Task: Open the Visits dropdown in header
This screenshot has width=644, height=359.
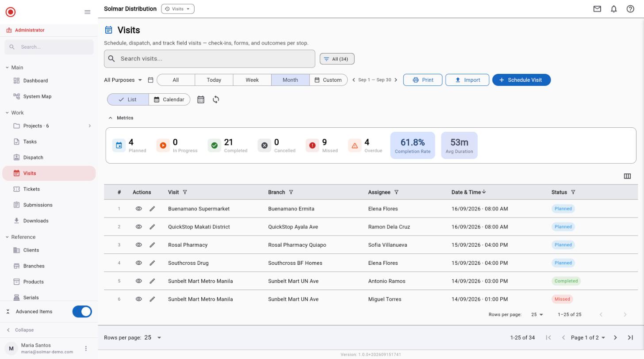Action: (178, 9)
